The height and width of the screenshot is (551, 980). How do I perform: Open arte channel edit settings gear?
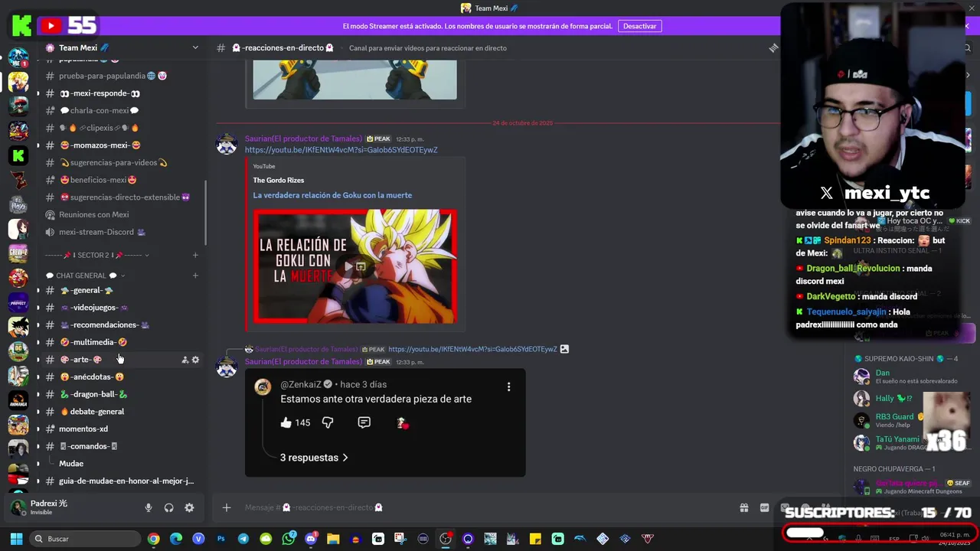click(195, 360)
